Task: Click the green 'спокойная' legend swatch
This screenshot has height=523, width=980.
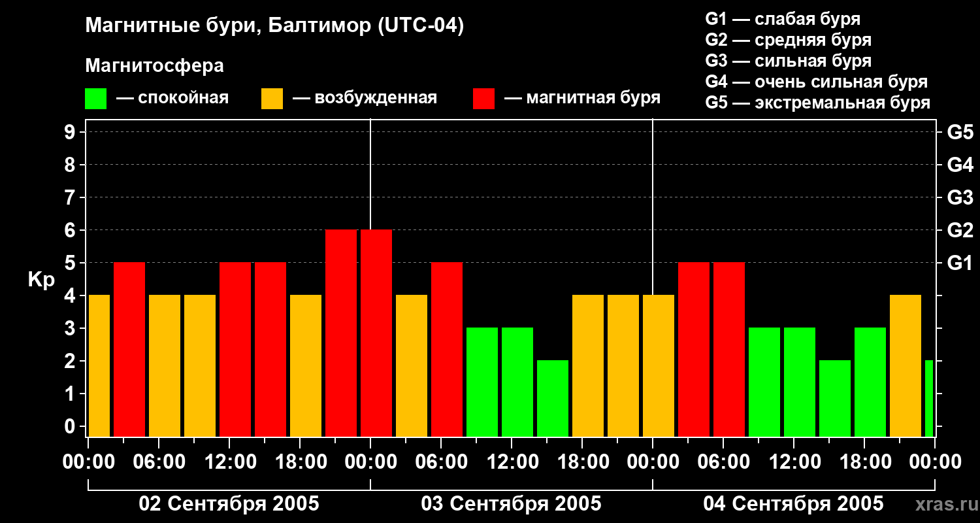Action: click(96, 99)
